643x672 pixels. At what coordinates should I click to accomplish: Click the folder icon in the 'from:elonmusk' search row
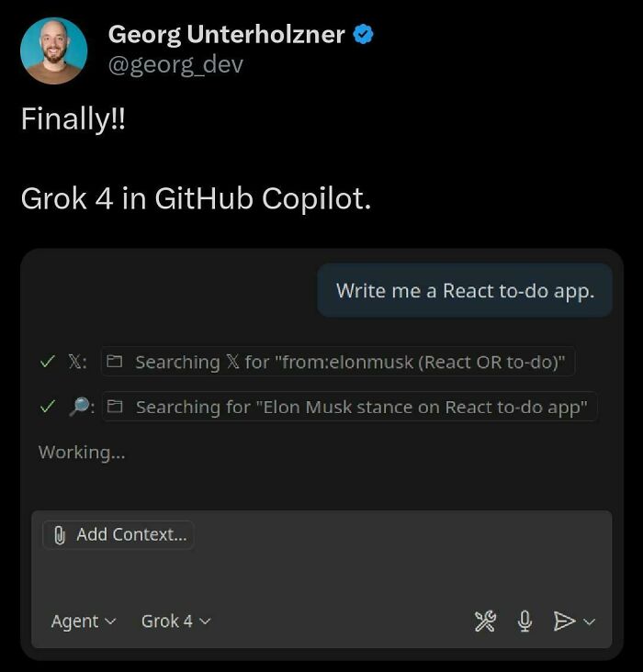coord(115,363)
